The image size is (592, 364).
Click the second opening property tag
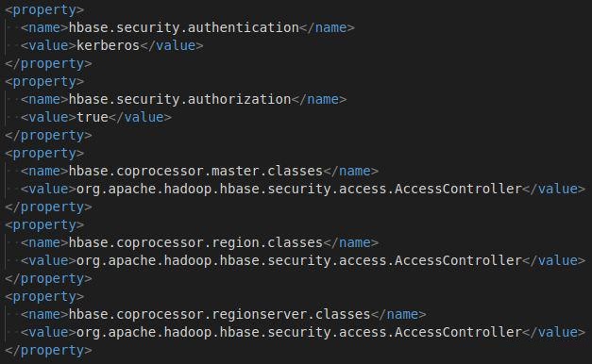tap(44, 82)
